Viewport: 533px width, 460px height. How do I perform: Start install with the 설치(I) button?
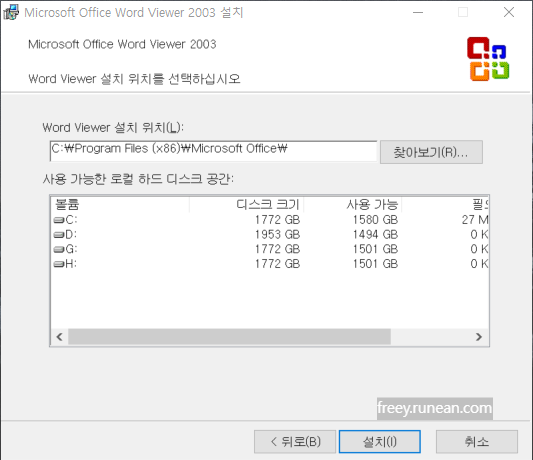point(380,442)
